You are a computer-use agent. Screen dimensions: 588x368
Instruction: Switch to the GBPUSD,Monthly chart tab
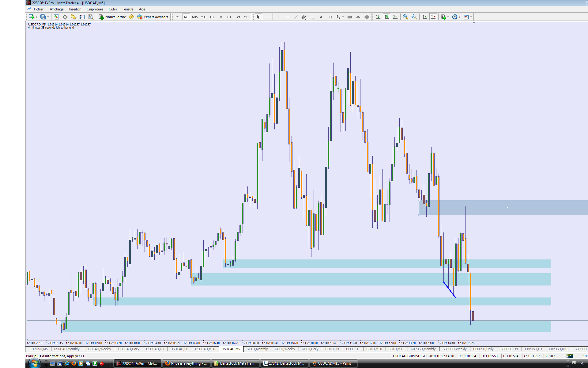pyautogui.click(x=423, y=349)
